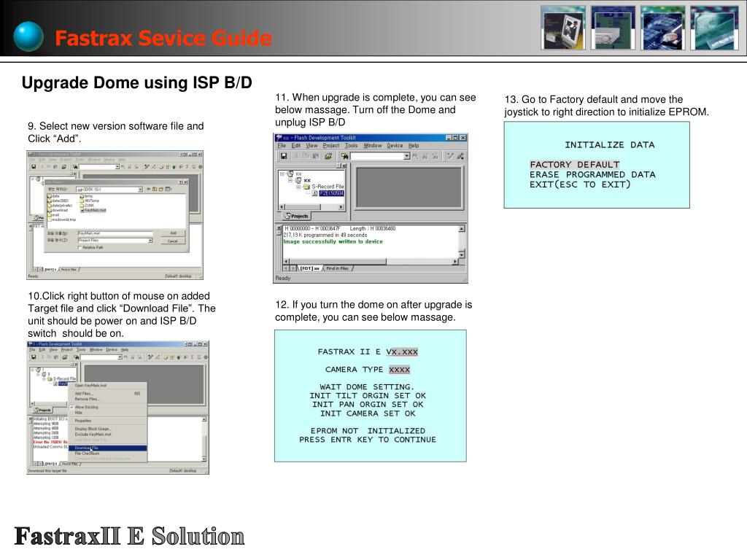Open Device menu in step 11 toolkit window
This screenshot has height=560, width=747.
[x=395, y=146]
